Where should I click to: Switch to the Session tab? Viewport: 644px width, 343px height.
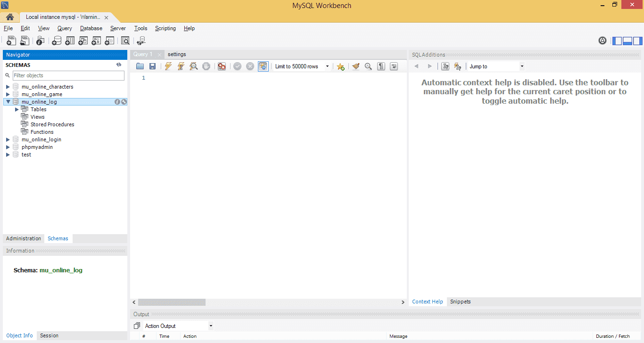tap(49, 335)
